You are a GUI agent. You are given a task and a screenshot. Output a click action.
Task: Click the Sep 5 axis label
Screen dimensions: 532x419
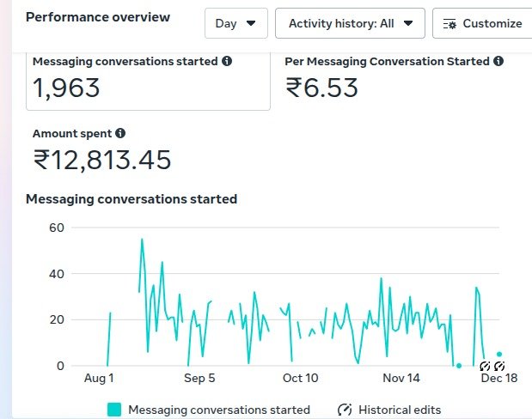pos(199,378)
